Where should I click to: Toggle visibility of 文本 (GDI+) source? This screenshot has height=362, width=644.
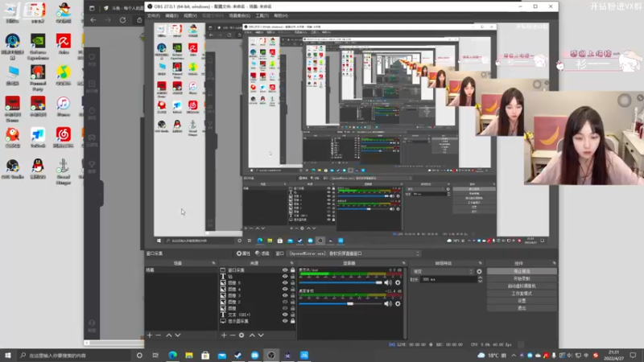coord(285,315)
